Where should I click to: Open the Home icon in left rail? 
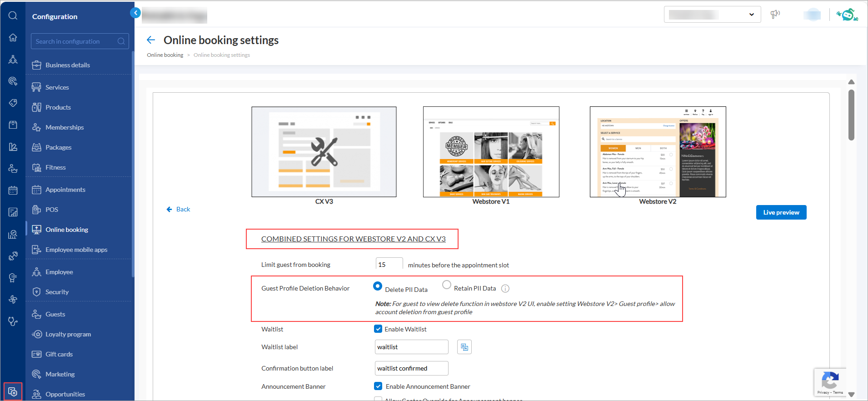pos(13,37)
